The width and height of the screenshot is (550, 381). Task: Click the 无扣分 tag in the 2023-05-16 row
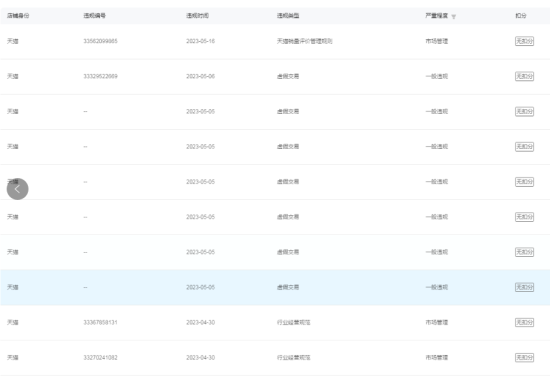click(524, 41)
